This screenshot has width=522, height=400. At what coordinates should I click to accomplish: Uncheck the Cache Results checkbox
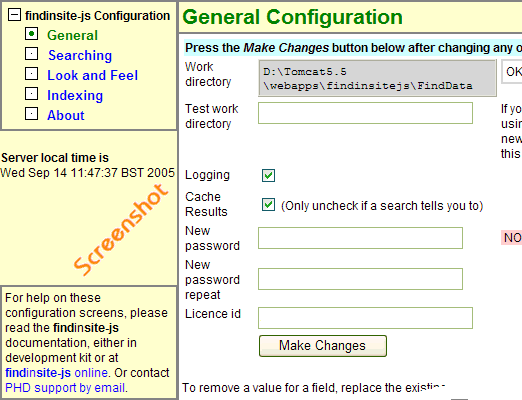[268, 205]
